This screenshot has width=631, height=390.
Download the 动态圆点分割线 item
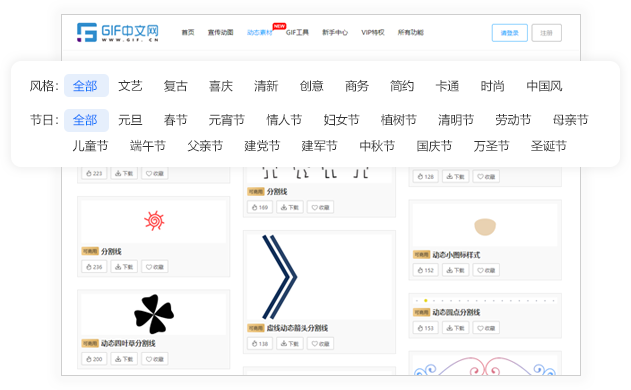point(456,328)
